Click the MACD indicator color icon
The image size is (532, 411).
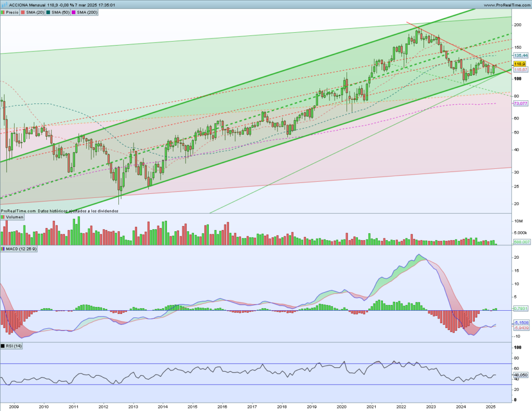click(3, 249)
